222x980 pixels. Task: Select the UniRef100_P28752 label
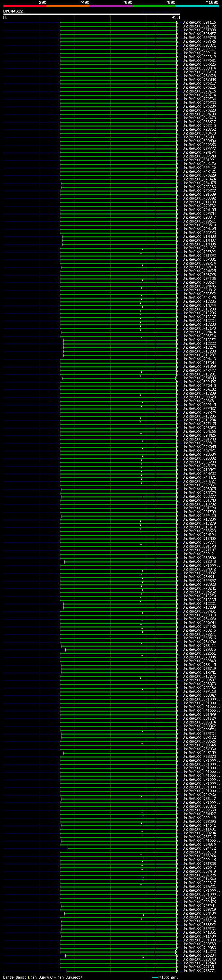point(199,129)
